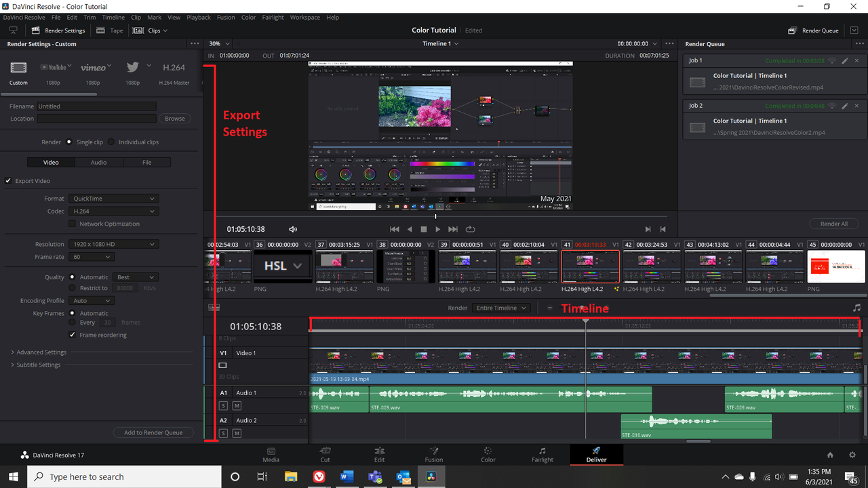Go to Fairlight page
The height and width of the screenshot is (488, 868).
point(542,455)
